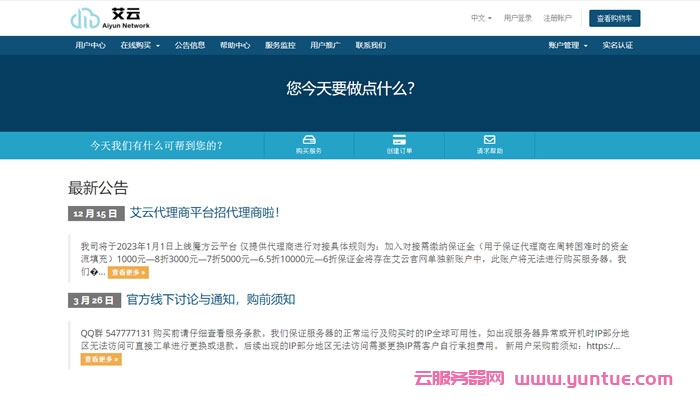Click the 购买服务 server icon
Viewport: 700px width, 415px height.
tap(309, 140)
